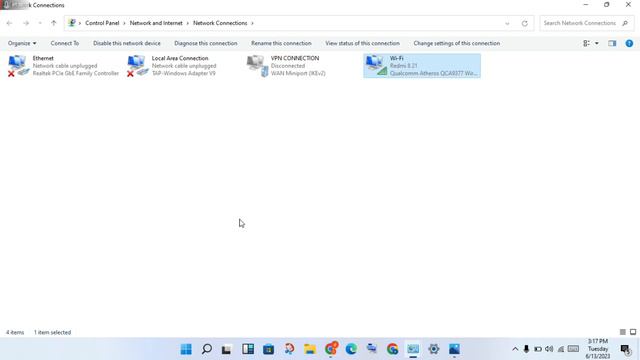The width and height of the screenshot is (640, 360).
Task: Click the volume icon in system tray
Action: tap(549, 349)
